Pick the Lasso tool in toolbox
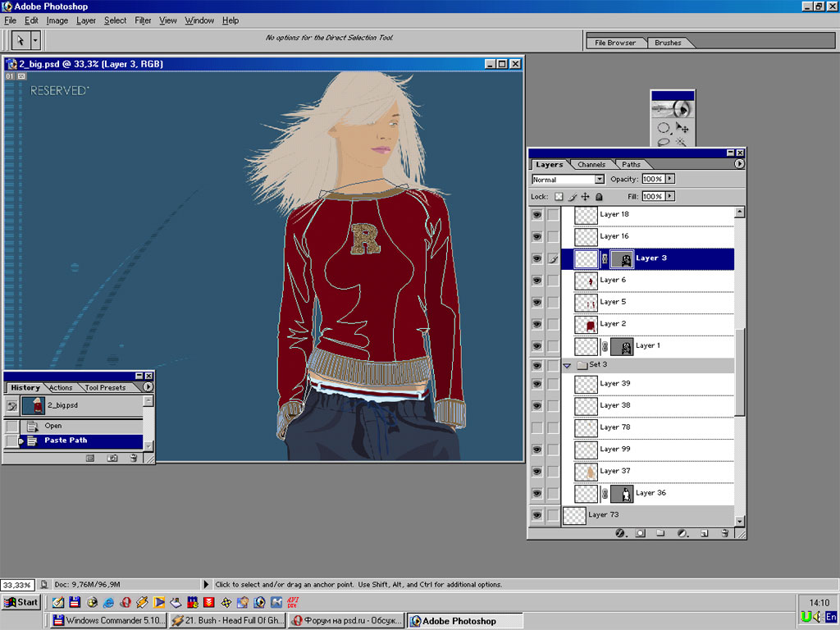840x630 pixels. [x=663, y=142]
